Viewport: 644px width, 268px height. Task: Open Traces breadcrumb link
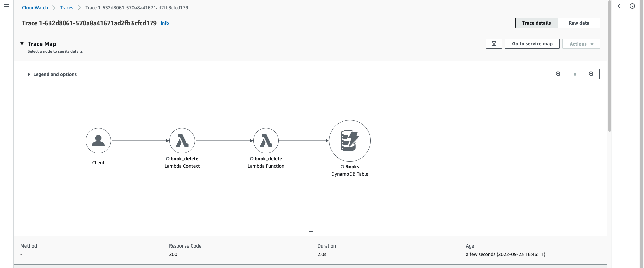pos(67,8)
